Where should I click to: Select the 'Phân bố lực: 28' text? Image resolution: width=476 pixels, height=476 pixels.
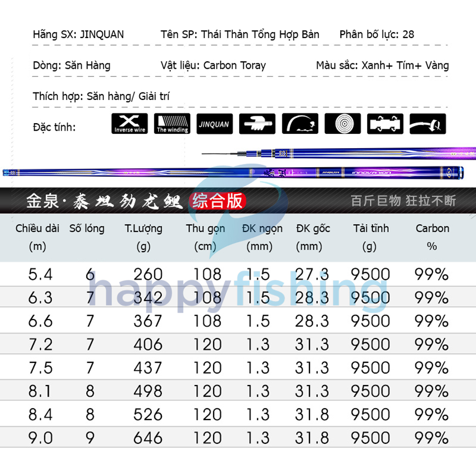pyautogui.click(x=377, y=34)
